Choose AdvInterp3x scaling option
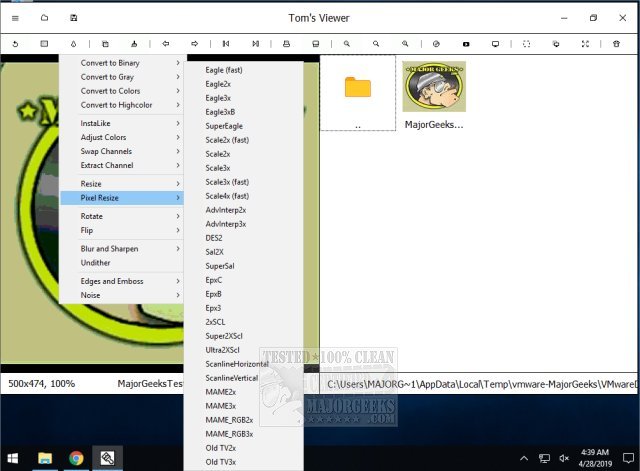This screenshot has height=471, width=640. click(244, 224)
